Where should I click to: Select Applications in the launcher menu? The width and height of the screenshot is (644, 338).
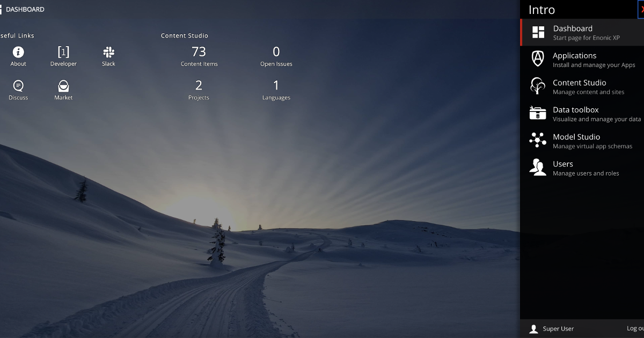pos(582,60)
